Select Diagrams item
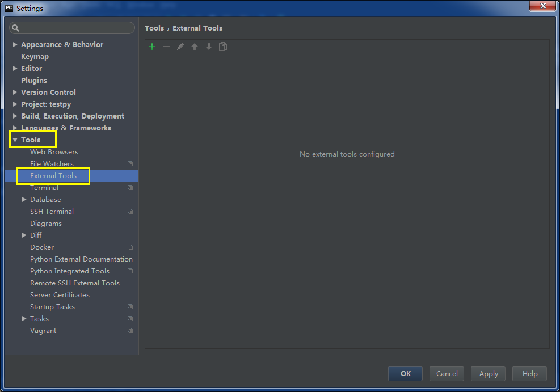Viewport: 560px width, 392px height. point(46,224)
